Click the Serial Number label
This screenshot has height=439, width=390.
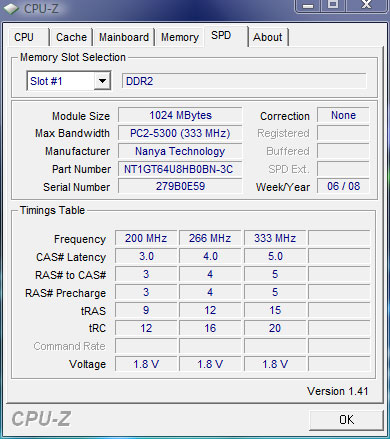coord(76,187)
